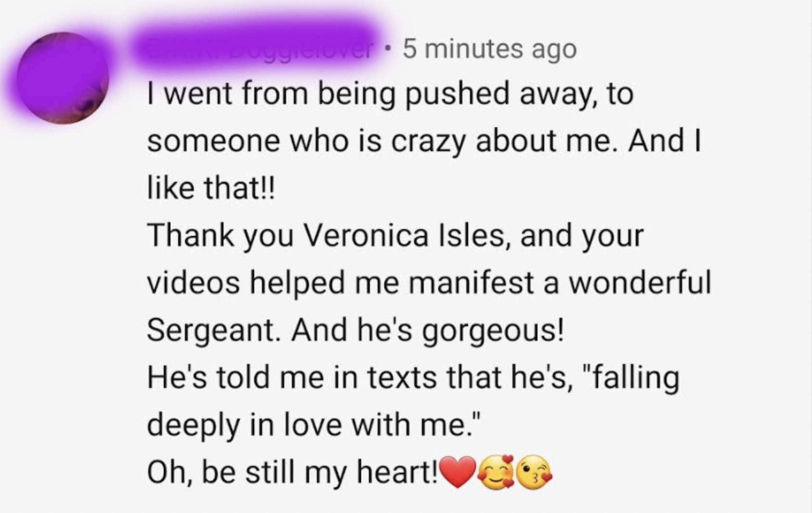Click the '5 minutes ago' timestamp
812x513 pixels.
[x=490, y=49]
